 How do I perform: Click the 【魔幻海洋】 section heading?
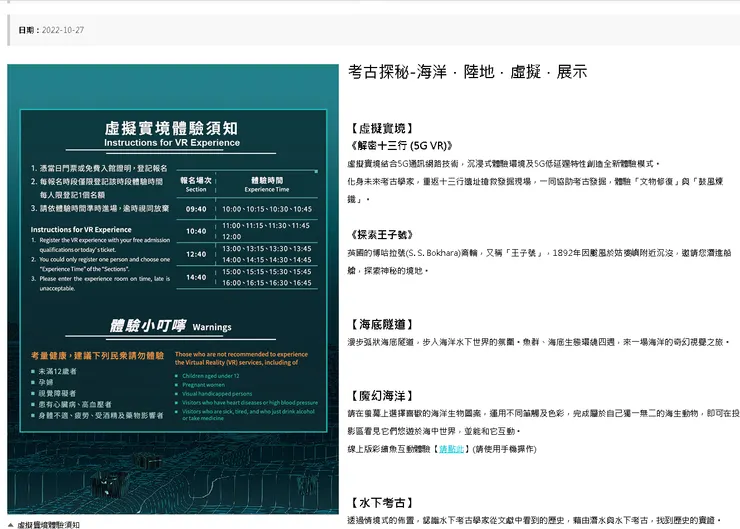click(381, 395)
